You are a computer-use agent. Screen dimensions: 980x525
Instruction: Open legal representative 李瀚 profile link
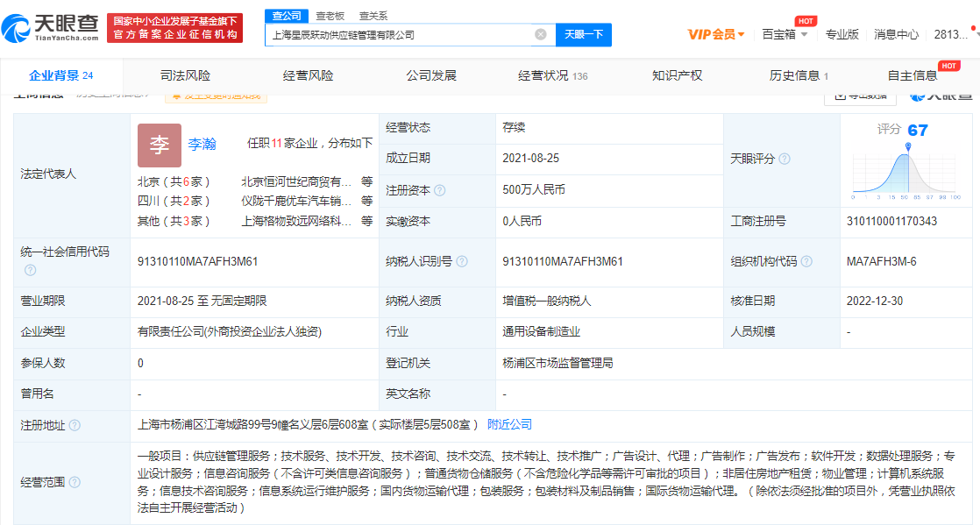202,144
